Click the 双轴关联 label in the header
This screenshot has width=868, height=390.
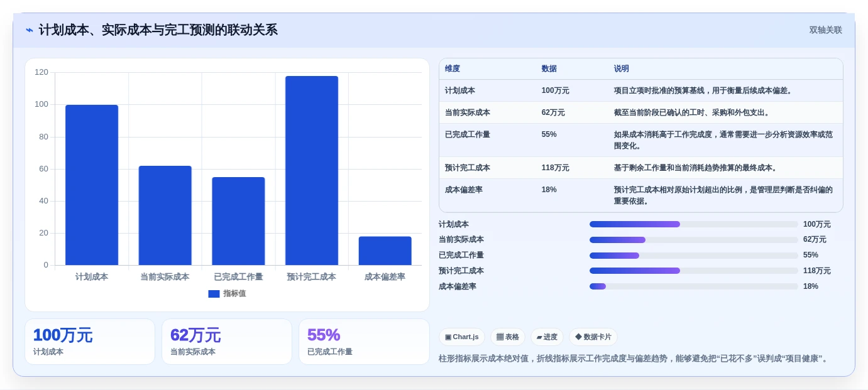[825, 30]
